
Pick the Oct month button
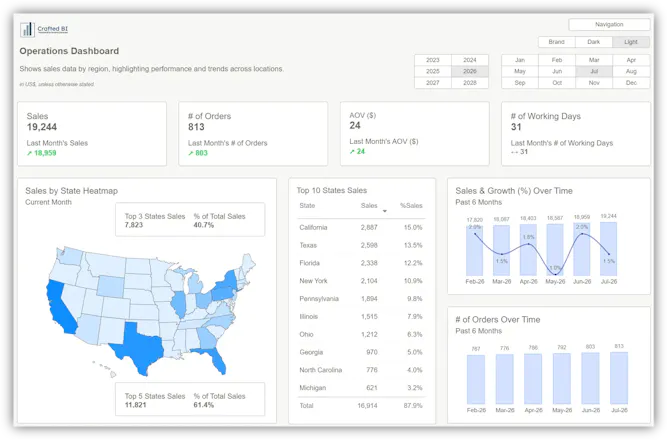(557, 83)
